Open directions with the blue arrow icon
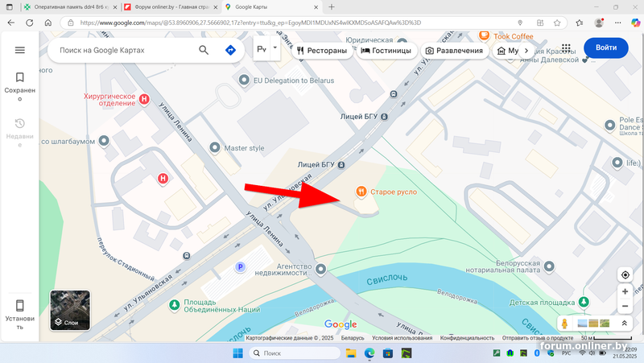Screen dimensions: 644x363 [231, 50]
